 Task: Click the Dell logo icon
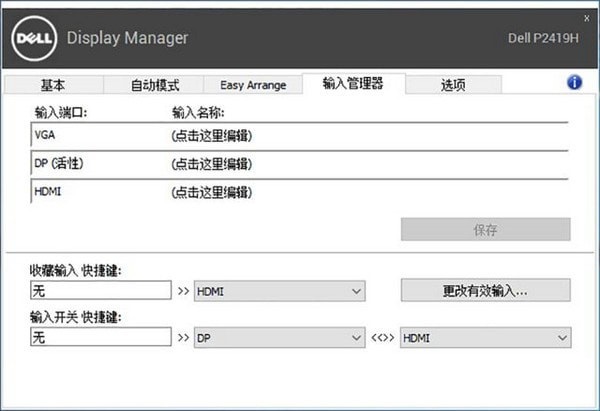[x=35, y=39]
